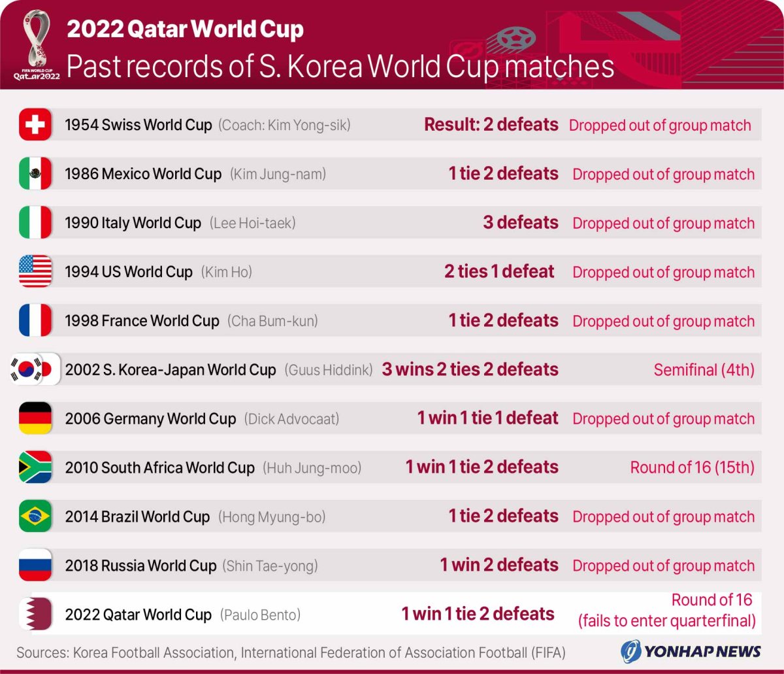Click the Germany flag icon

point(35,418)
